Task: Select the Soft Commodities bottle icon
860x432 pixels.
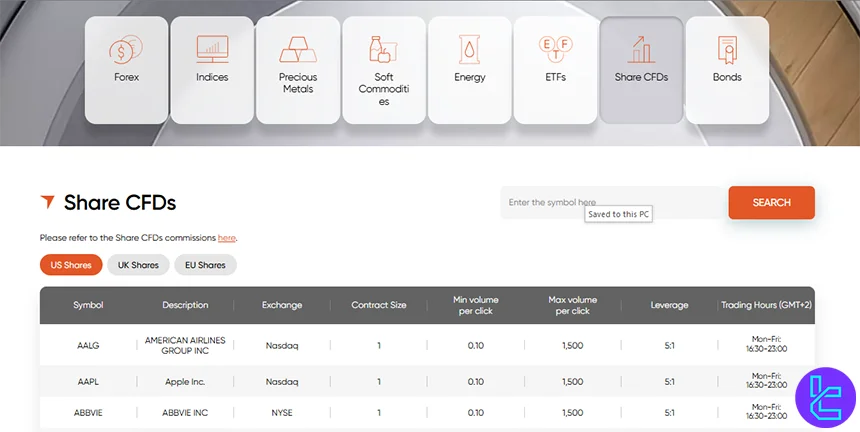Action: (x=383, y=49)
